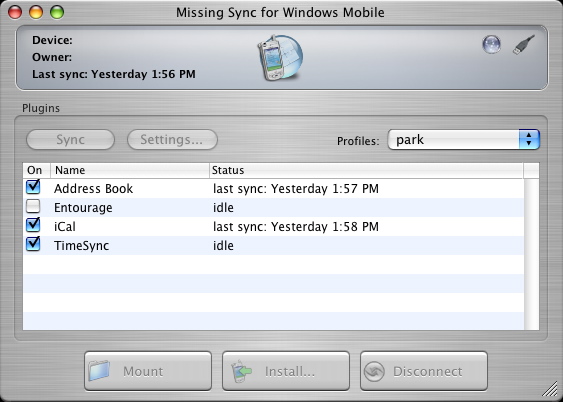The height and width of the screenshot is (402, 563).
Task: Click the phone and globe sync icon
Action: 280,57
